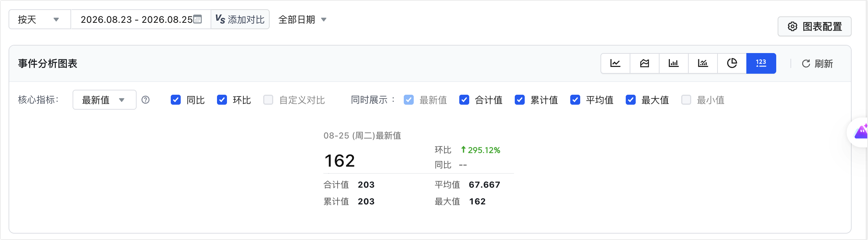Open the 最新值 core metric dropdown
The height and width of the screenshot is (240, 868).
(x=105, y=100)
